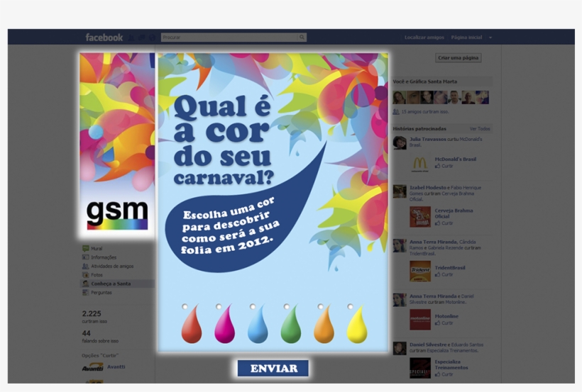Click McDonald's Brasil logo thumbnail
Viewport: 582px width, 392px height.
coord(420,164)
